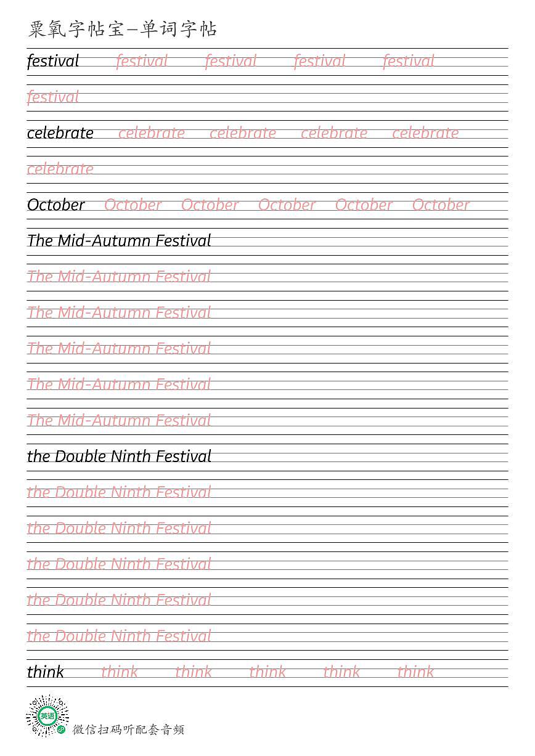
Task: Click the last pink the Double Ninth Festival line
Action: point(119,636)
